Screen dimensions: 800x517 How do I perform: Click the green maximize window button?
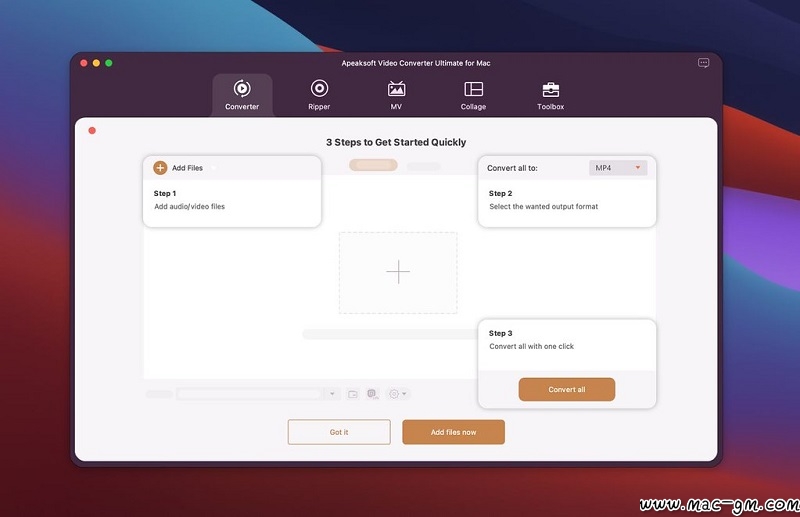(x=109, y=63)
